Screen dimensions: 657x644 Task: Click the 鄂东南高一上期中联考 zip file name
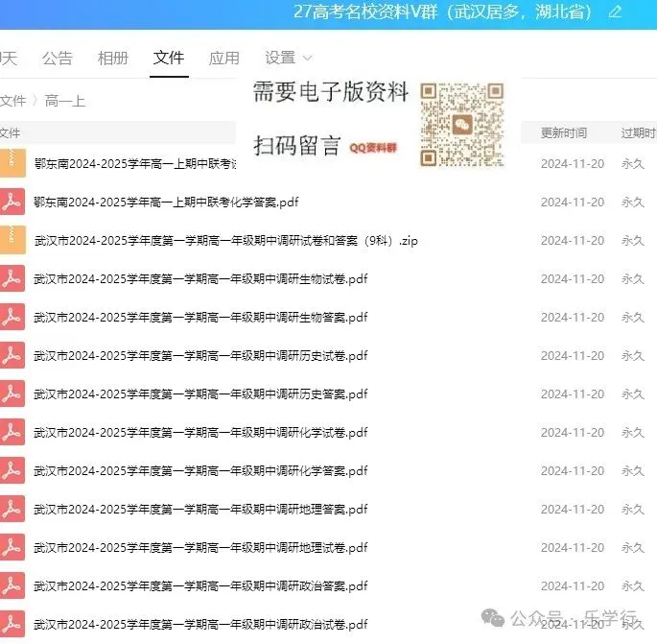point(135,163)
